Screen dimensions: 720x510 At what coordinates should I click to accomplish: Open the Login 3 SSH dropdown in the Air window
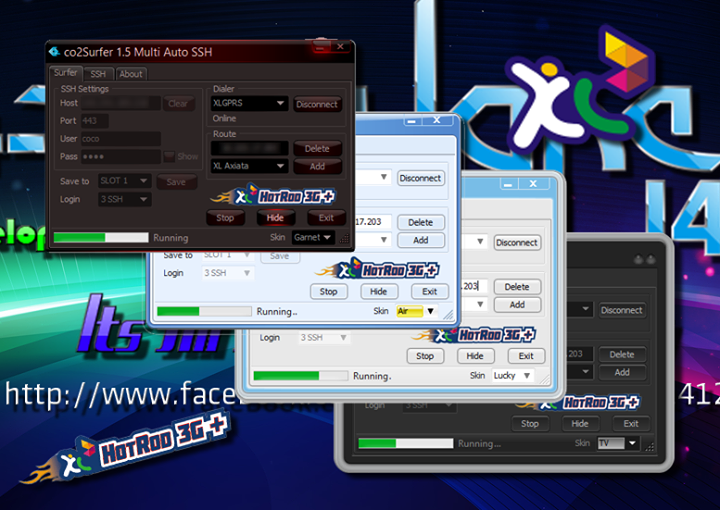228,273
